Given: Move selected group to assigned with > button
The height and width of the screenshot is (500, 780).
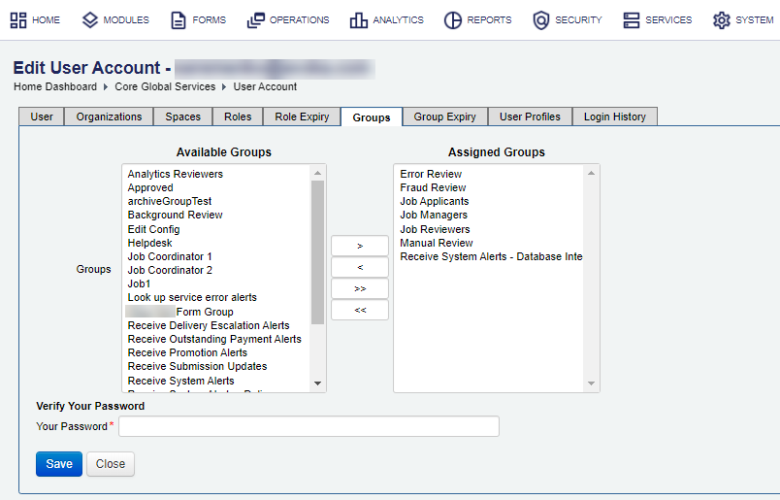Looking at the screenshot, I should (x=360, y=246).
